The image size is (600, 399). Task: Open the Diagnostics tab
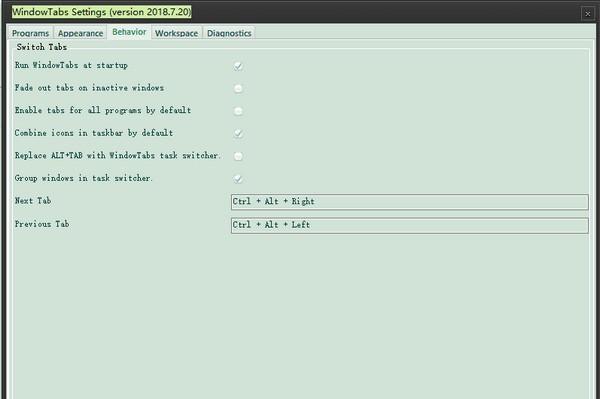click(x=229, y=33)
